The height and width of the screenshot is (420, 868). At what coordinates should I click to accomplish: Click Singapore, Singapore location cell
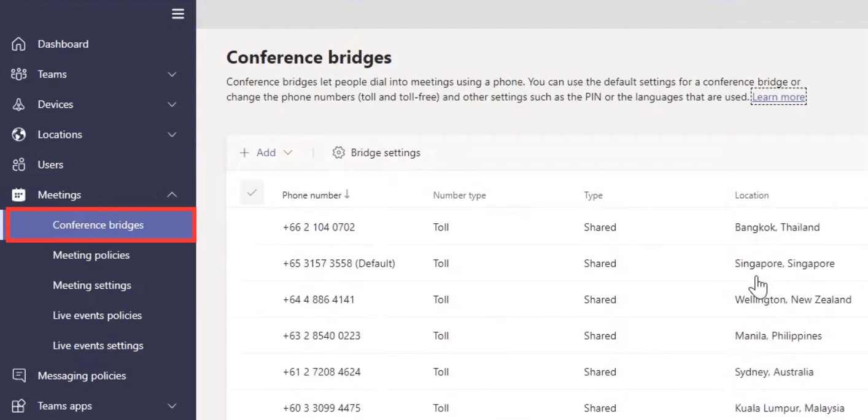tap(785, 263)
